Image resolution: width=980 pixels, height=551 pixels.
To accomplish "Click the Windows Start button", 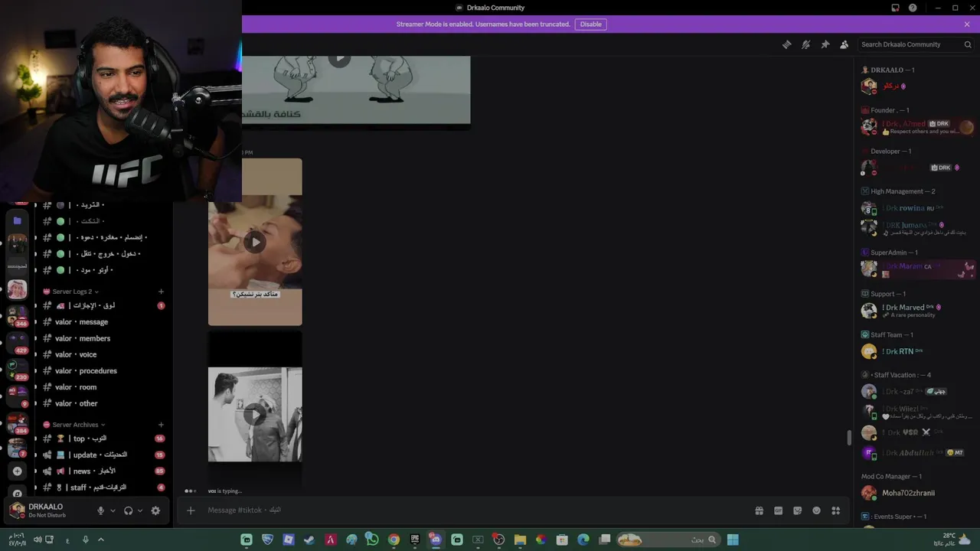I will click(733, 540).
